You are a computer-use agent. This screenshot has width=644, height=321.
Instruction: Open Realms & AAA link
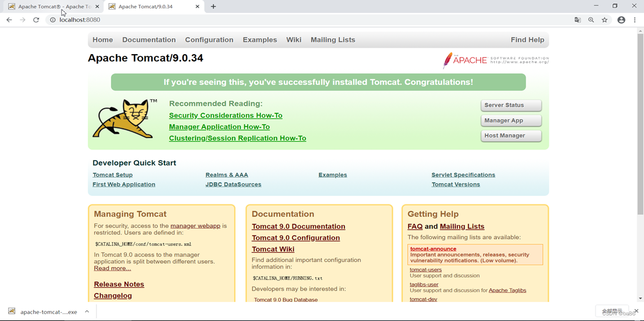pyautogui.click(x=226, y=175)
